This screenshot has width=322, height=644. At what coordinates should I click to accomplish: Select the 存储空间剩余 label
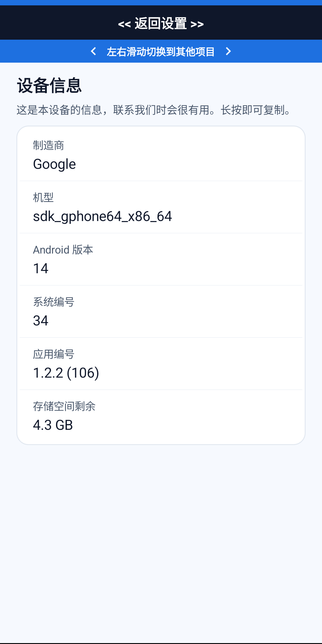[x=64, y=406]
